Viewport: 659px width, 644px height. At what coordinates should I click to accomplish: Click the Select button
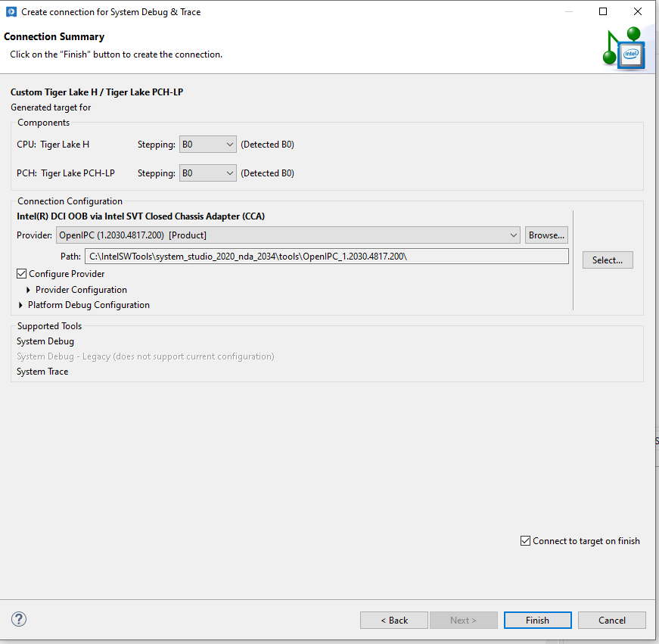[608, 260]
